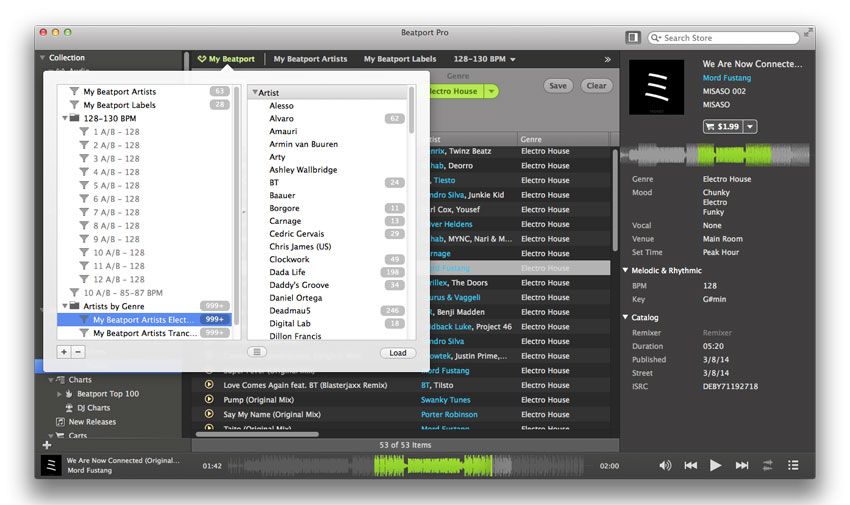
Task: Click folder icon of 128-130 BPM
Action: coord(75,118)
